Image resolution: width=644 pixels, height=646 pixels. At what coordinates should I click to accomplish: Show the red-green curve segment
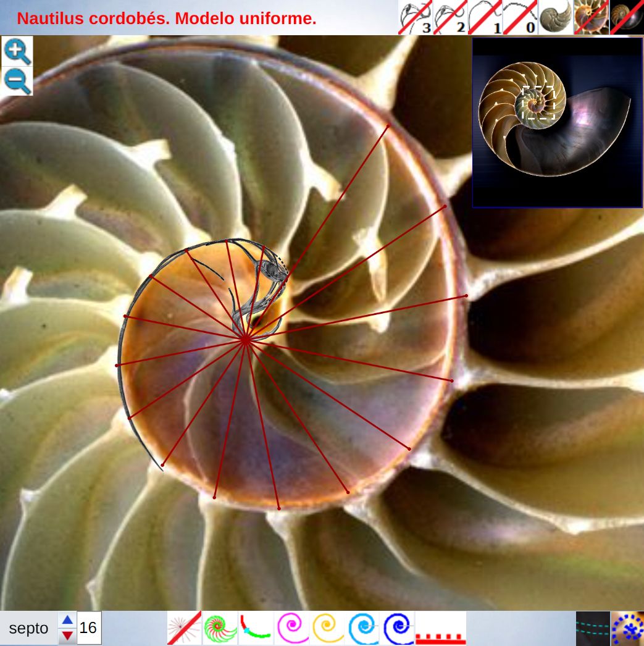[256, 628]
